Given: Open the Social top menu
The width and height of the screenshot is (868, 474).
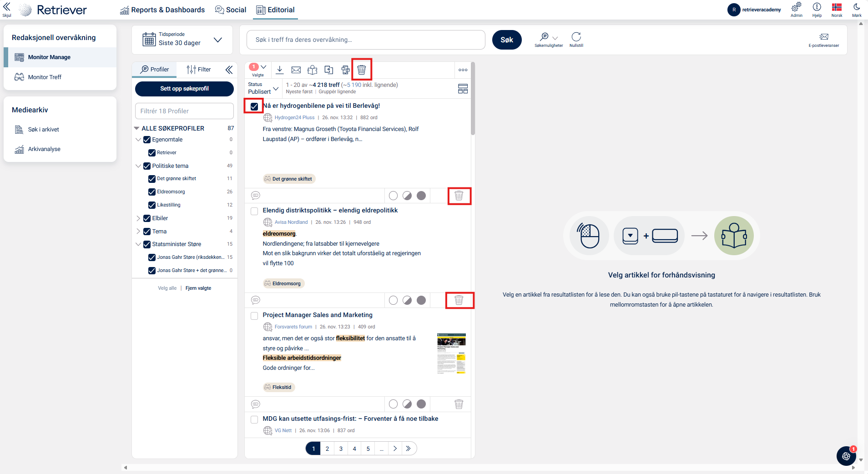Looking at the screenshot, I should pos(231,10).
